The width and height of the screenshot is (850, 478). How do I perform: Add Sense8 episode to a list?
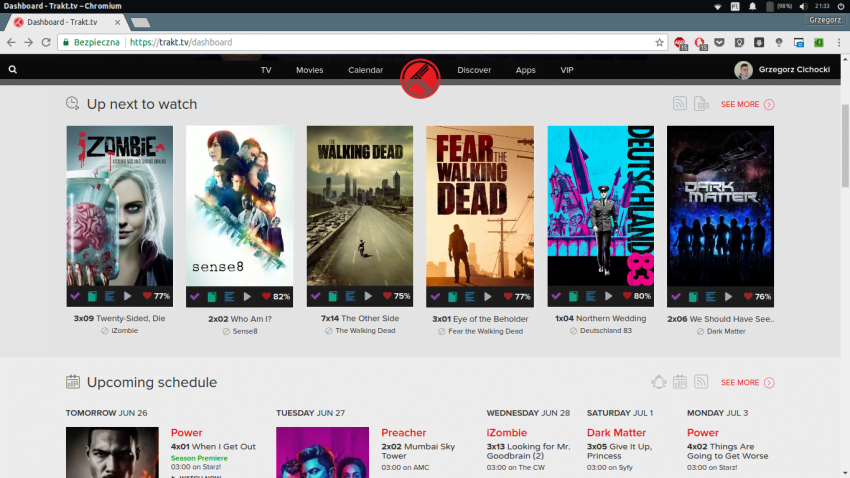(x=229, y=296)
